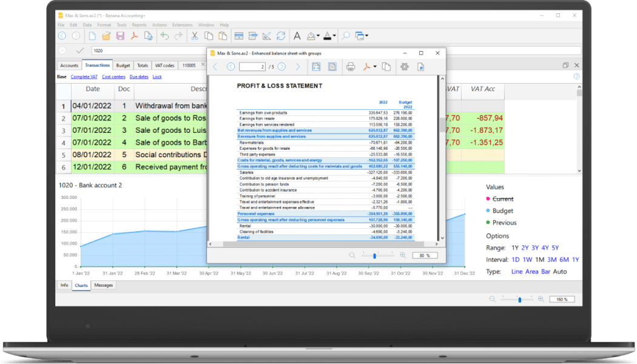
Task: Open the window arrangement dropdown arrow
Action: 367,36
